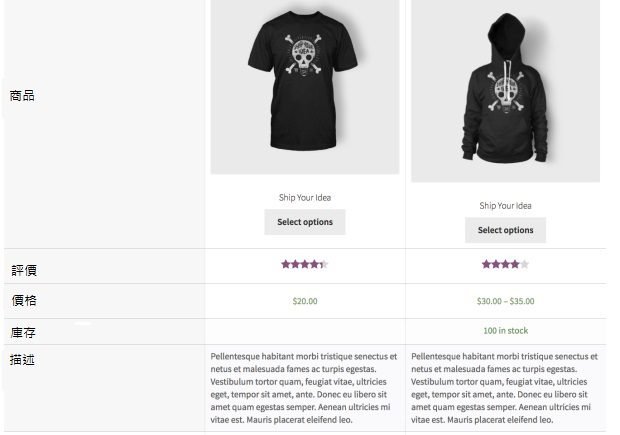Image resolution: width=620 pixels, height=435 pixels.
Task: Click the 100 in stock label
Action: pos(505,330)
